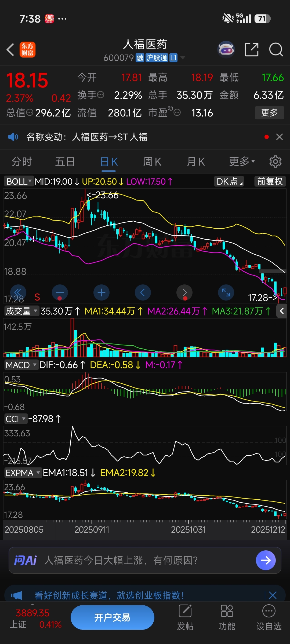Screen dimensions: 290x644
Task: Play the name-change announcement speaker
Action: point(13,137)
